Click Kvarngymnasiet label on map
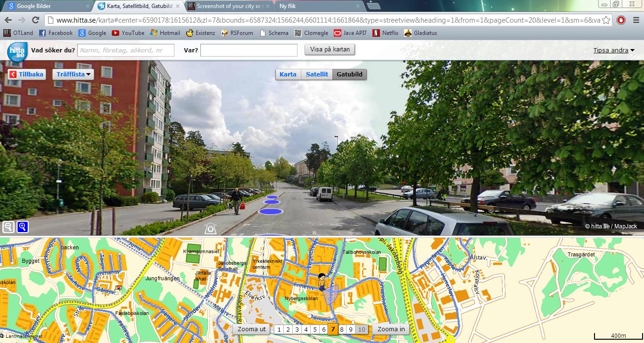 coord(201,252)
